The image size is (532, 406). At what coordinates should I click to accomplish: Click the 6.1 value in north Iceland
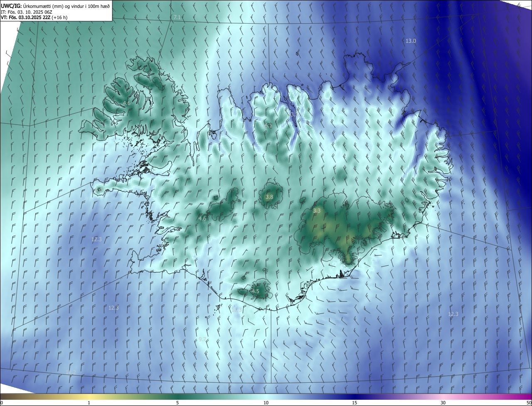(268, 125)
